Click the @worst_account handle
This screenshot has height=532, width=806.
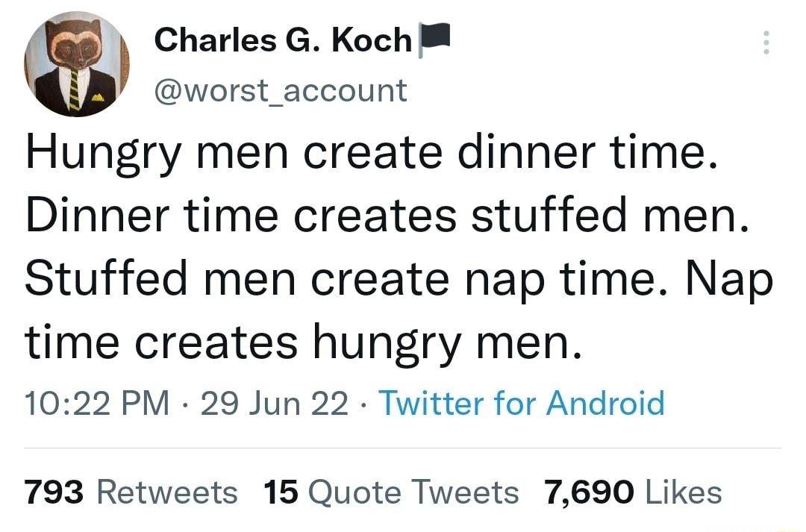click(281, 90)
